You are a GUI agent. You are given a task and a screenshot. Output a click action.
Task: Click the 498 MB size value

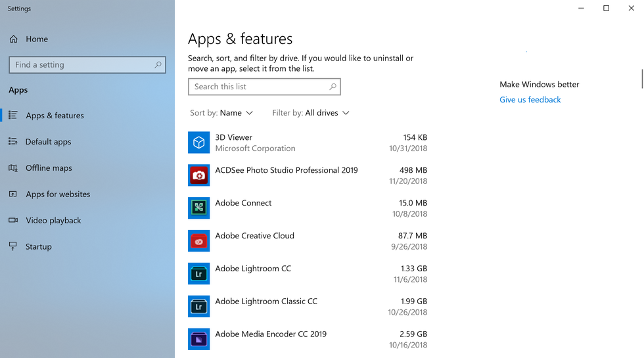click(x=413, y=170)
